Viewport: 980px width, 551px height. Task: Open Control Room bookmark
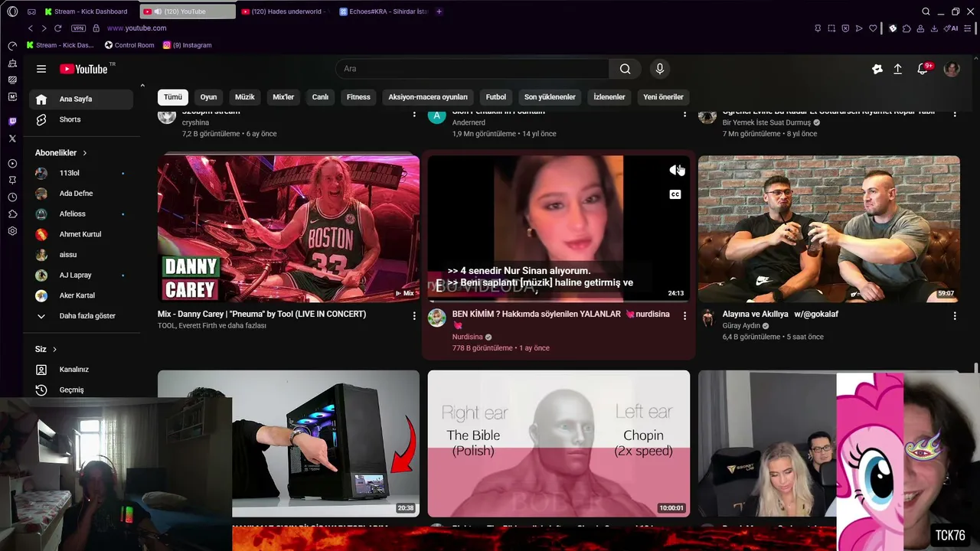tap(129, 45)
